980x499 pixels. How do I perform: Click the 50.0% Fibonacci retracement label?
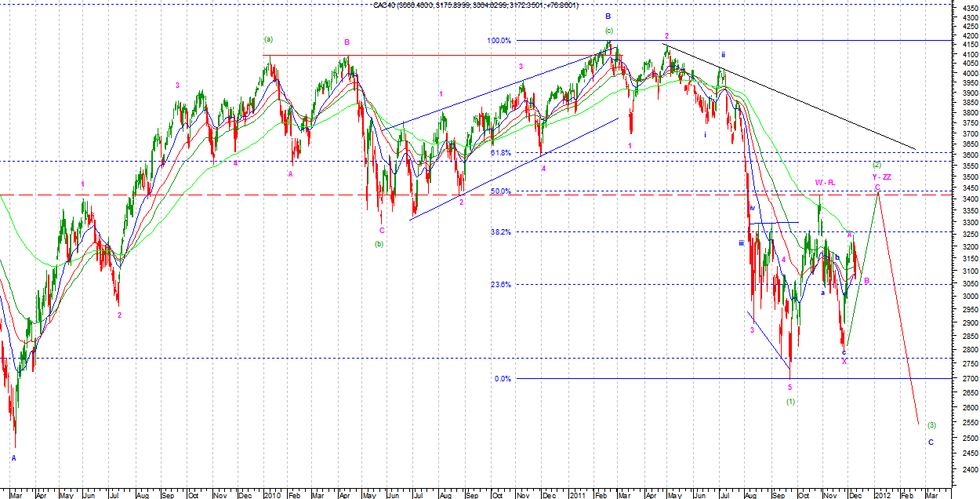point(499,191)
